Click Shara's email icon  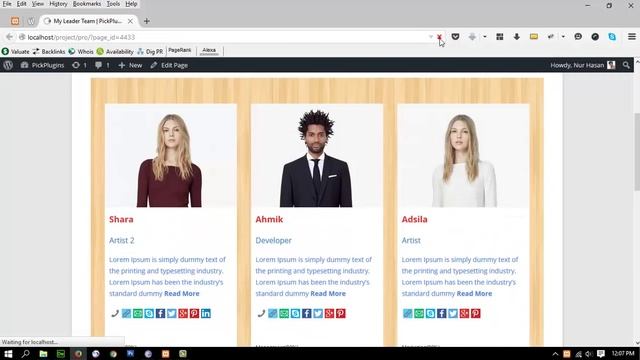click(138, 313)
